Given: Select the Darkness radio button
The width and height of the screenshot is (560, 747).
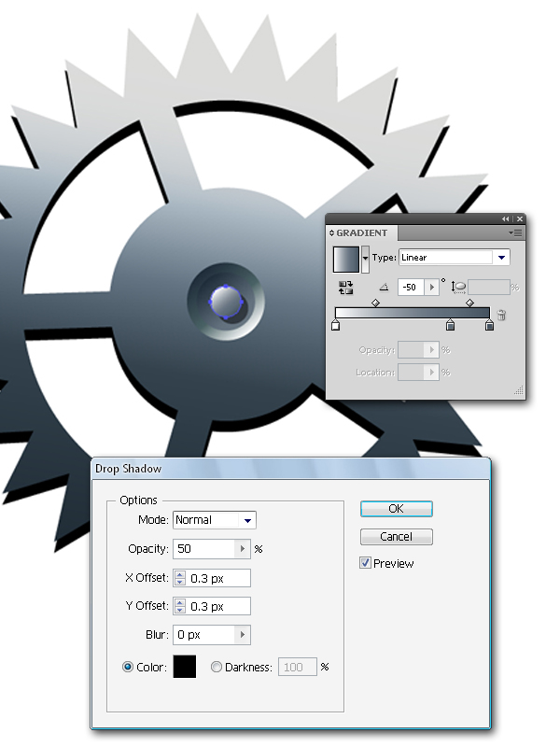Looking at the screenshot, I should pos(217,667).
